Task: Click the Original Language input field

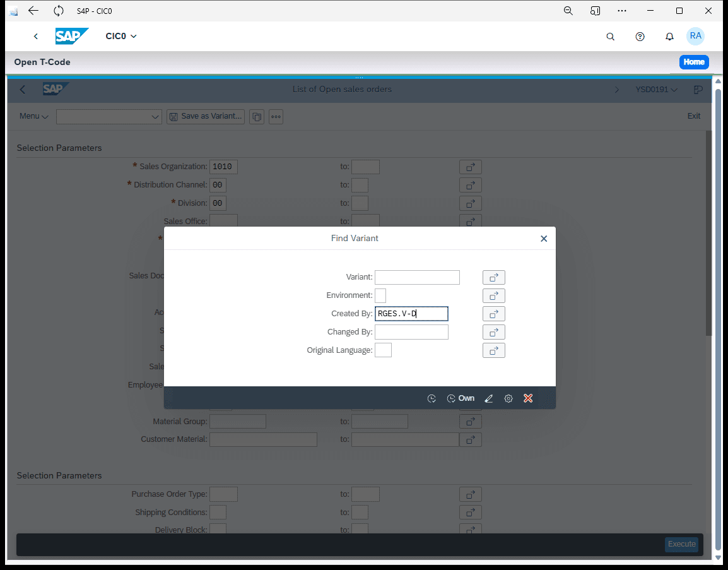Action: coord(383,350)
